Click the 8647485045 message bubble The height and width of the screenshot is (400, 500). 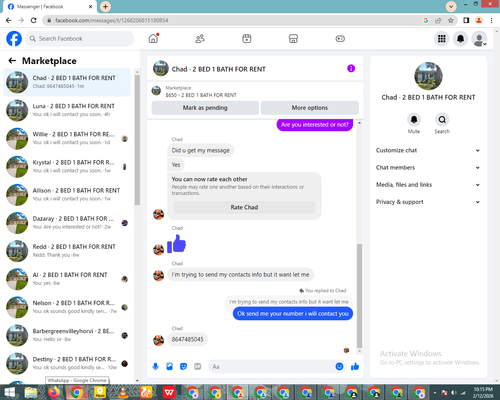pyautogui.click(x=187, y=339)
